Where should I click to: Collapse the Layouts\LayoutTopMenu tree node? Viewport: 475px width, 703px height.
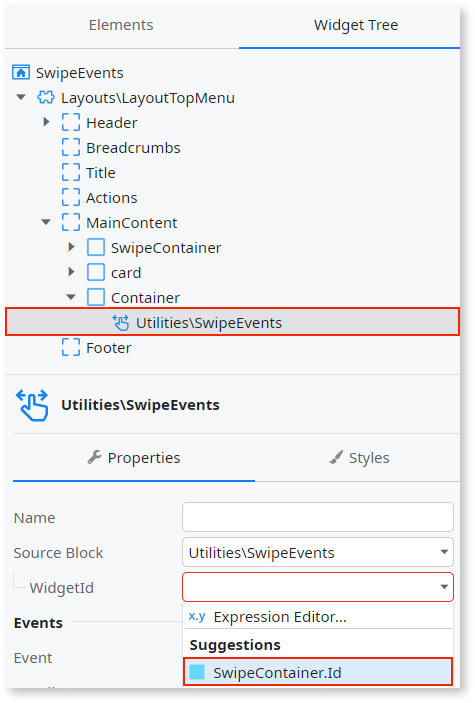pyautogui.click(x=21, y=97)
